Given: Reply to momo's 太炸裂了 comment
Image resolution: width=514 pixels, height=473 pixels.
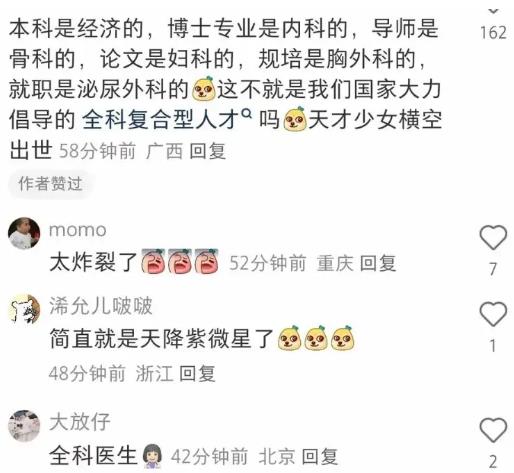Looking at the screenshot, I should (378, 263).
